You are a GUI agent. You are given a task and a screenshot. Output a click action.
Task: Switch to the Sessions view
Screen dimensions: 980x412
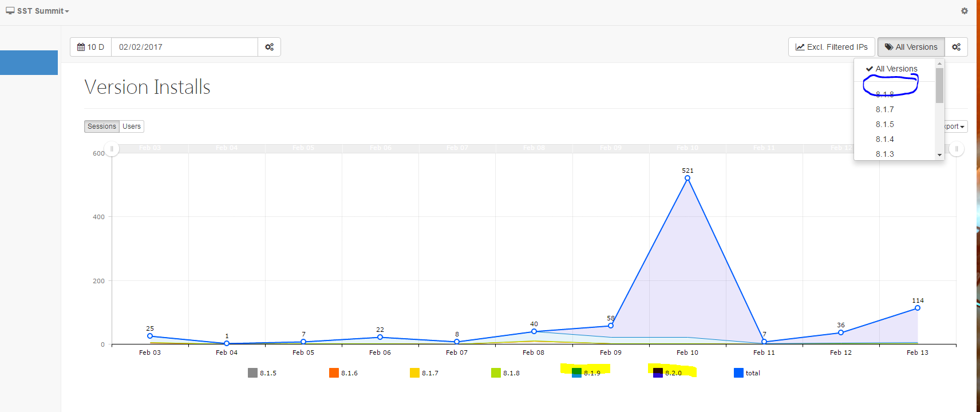(x=102, y=126)
